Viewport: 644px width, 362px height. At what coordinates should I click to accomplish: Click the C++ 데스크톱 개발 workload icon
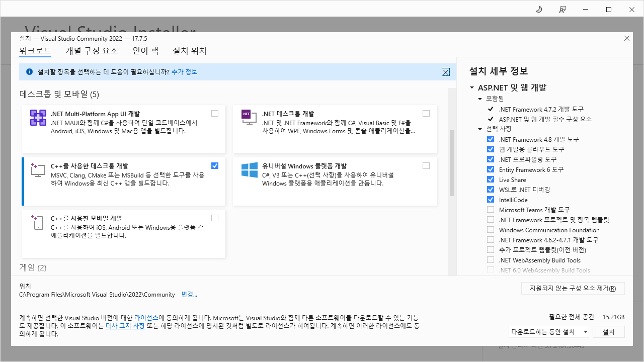pyautogui.click(x=38, y=169)
